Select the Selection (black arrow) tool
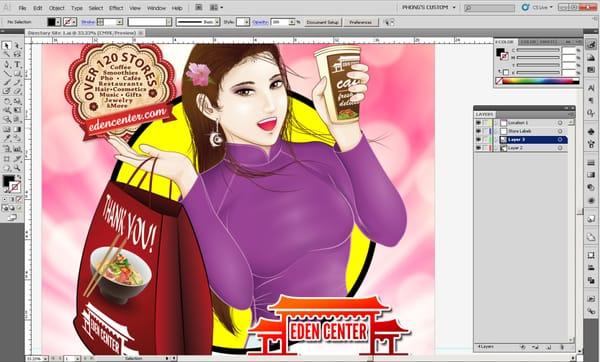The height and width of the screenshot is (362, 600). tap(7, 46)
